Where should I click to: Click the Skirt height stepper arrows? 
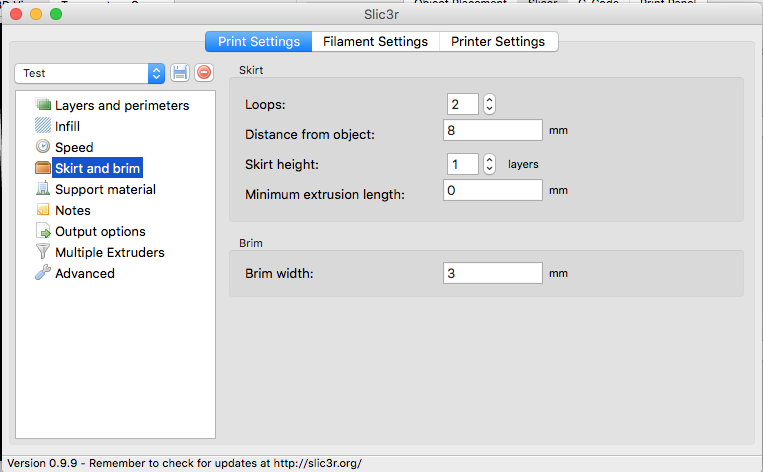490,164
